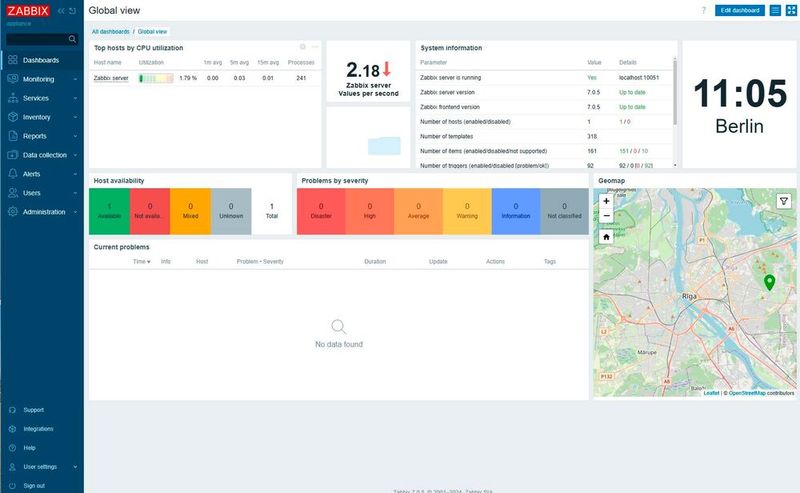Select the green Available hosts tile

(x=109, y=211)
